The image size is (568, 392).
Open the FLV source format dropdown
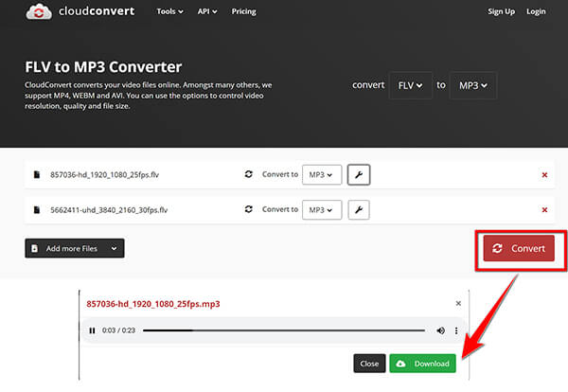[410, 85]
